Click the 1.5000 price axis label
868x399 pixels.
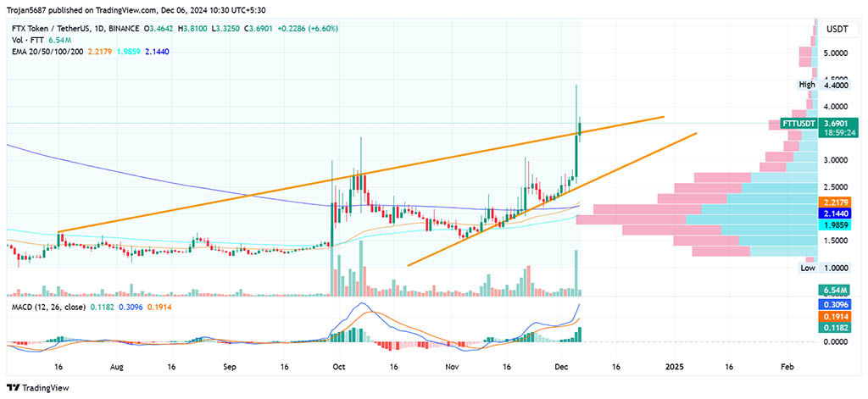(x=834, y=241)
